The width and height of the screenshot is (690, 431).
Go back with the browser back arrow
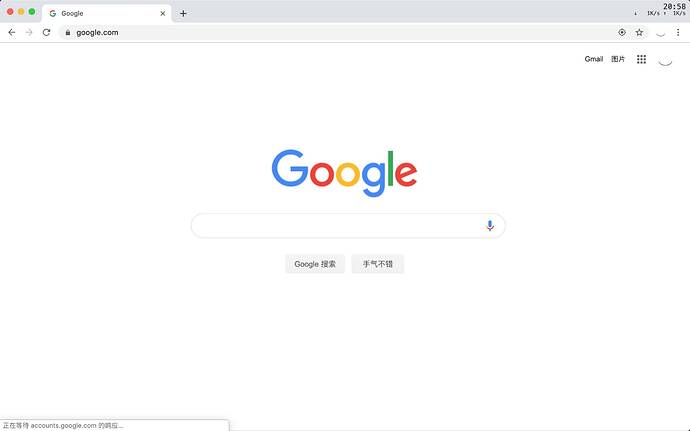coord(12,33)
